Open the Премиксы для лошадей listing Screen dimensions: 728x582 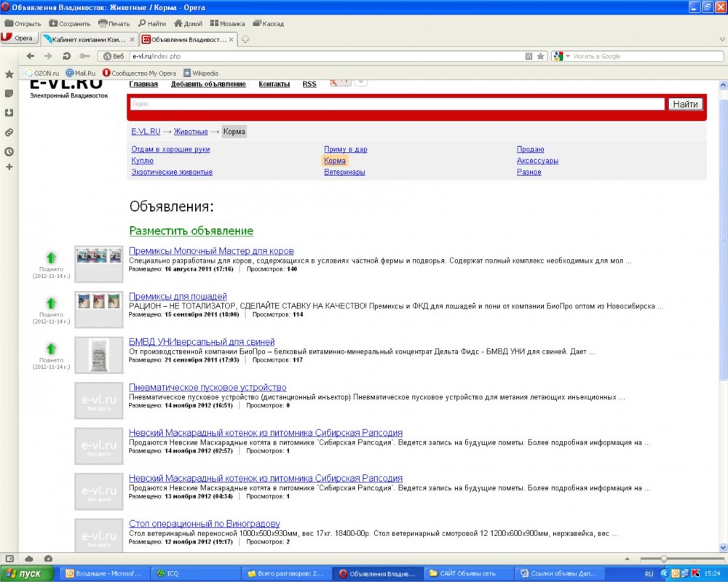coord(178,296)
